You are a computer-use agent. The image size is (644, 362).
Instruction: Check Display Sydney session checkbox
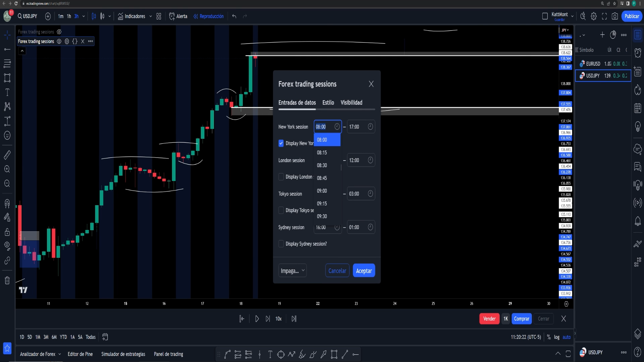(281, 244)
